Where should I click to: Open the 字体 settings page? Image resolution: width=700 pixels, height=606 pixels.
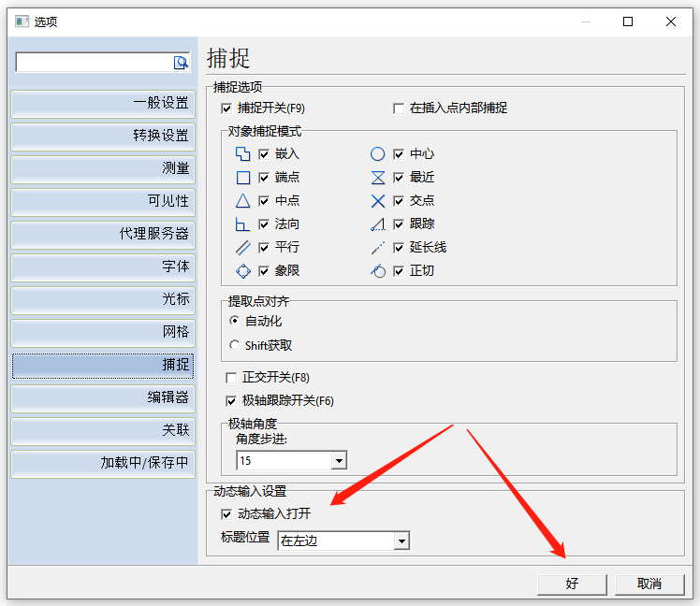pyautogui.click(x=103, y=267)
